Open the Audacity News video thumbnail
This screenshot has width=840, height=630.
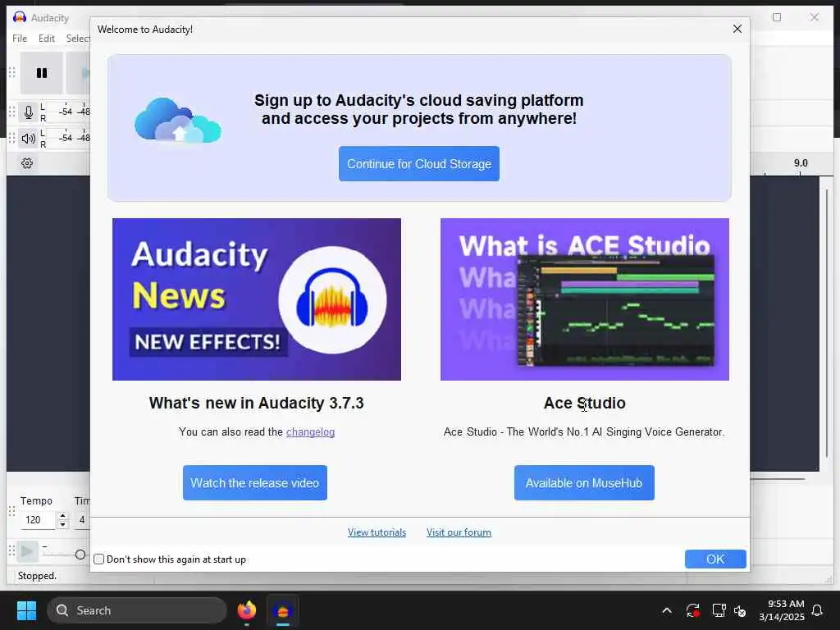point(257,299)
